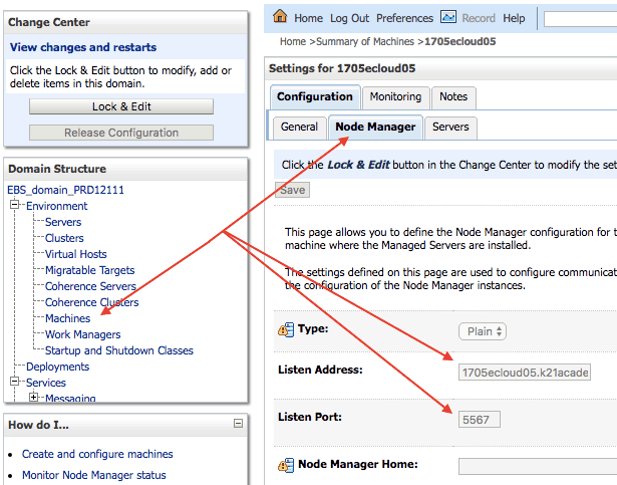
Task: Open the Type dropdown showing Plain
Action: click(x=482, y=331)
